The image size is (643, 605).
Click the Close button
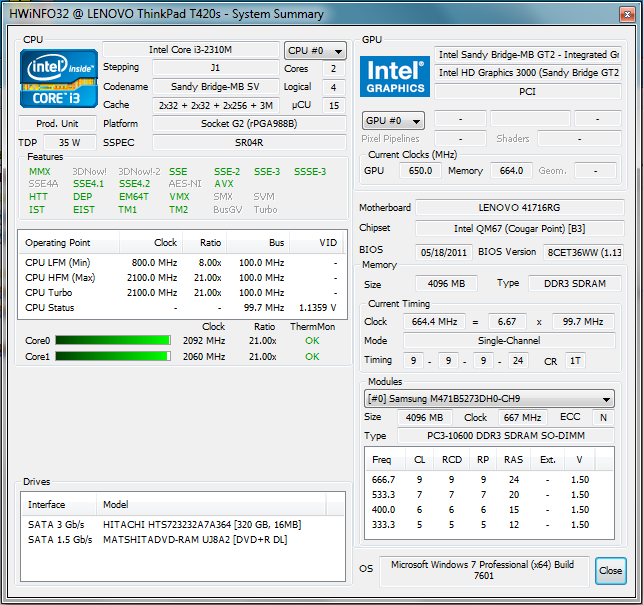pyautogui.click(x=611, y=571)
